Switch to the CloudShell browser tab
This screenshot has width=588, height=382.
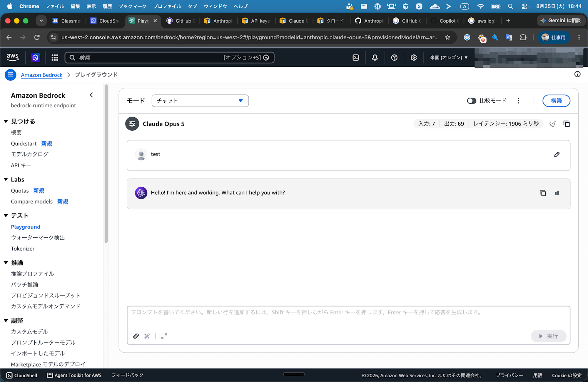coord(105,21)
